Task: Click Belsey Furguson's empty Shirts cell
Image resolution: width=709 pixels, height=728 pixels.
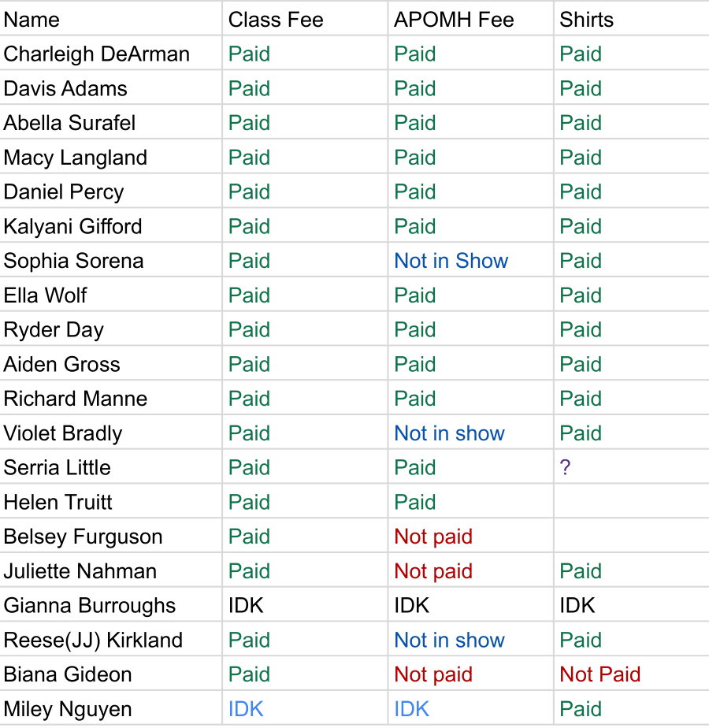Action: 630,537
